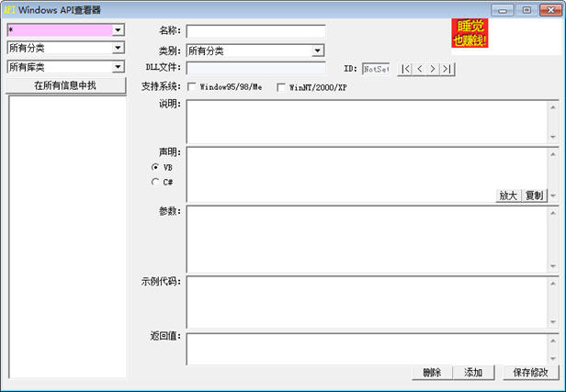This screenshot has width=566, height=392.
Task: Open the pink search text dropdown
Action: tap(118, 30)
